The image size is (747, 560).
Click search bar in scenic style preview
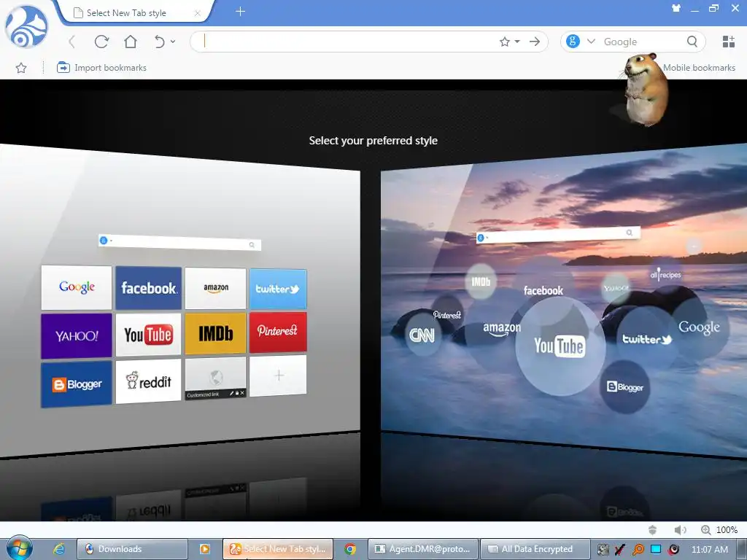click(x=558, y=235)
